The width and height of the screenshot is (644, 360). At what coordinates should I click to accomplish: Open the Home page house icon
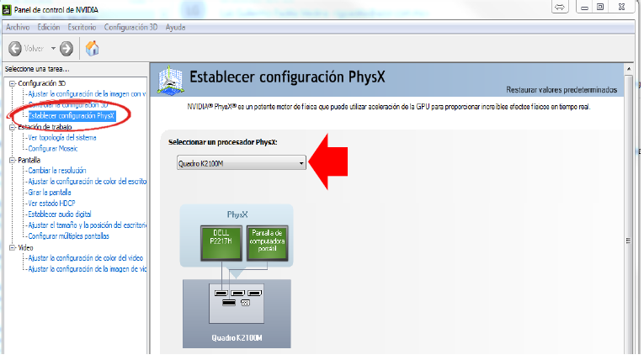pyautogui.click(x=93, y=49)
